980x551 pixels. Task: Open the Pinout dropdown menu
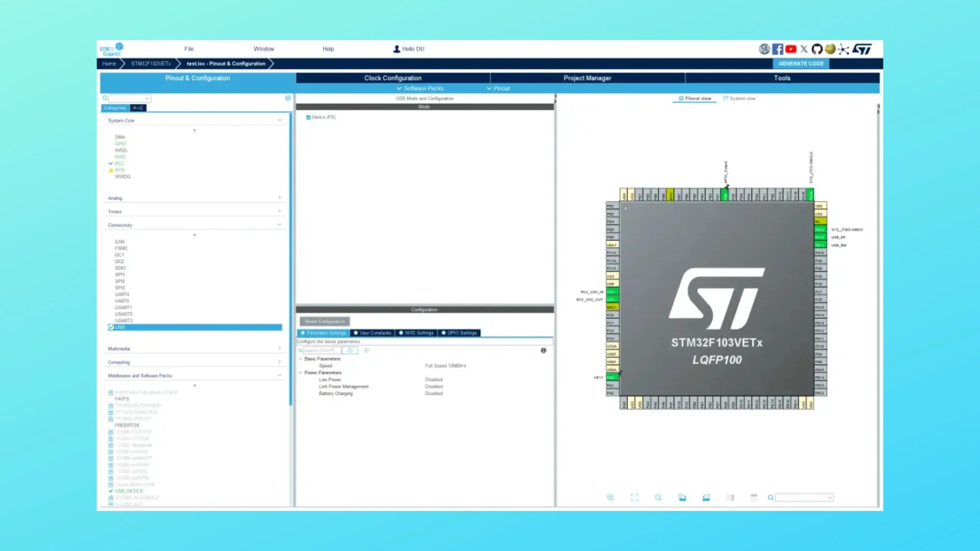pyautogui.click(x=498, y=88)
